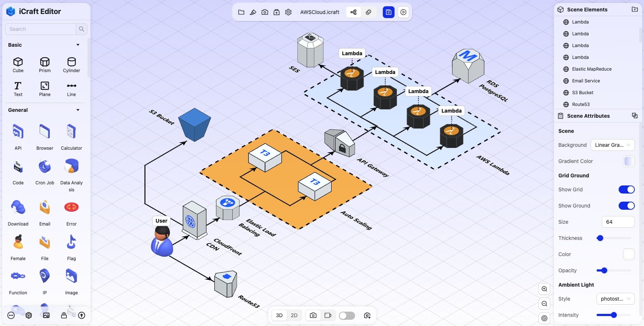Select the S3 Bucket scene element
644x326 pixels.
[x=583, y=93]
